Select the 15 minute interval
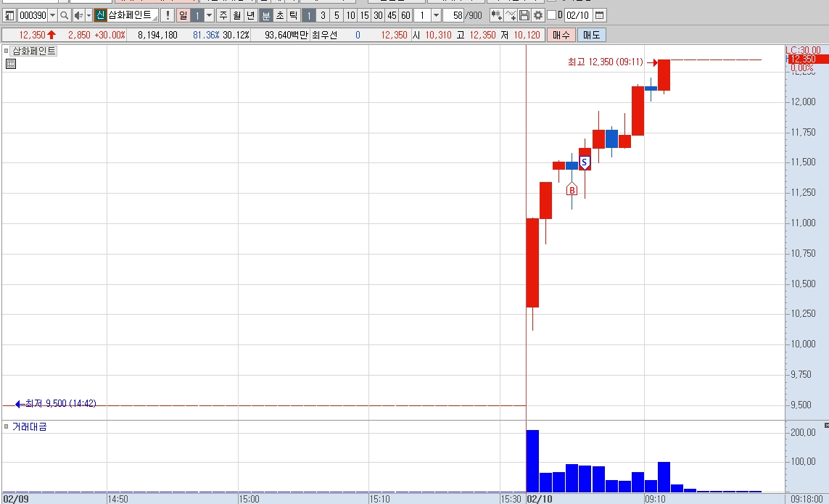This screenshot has height=504, width=829. tap(364, 15)
